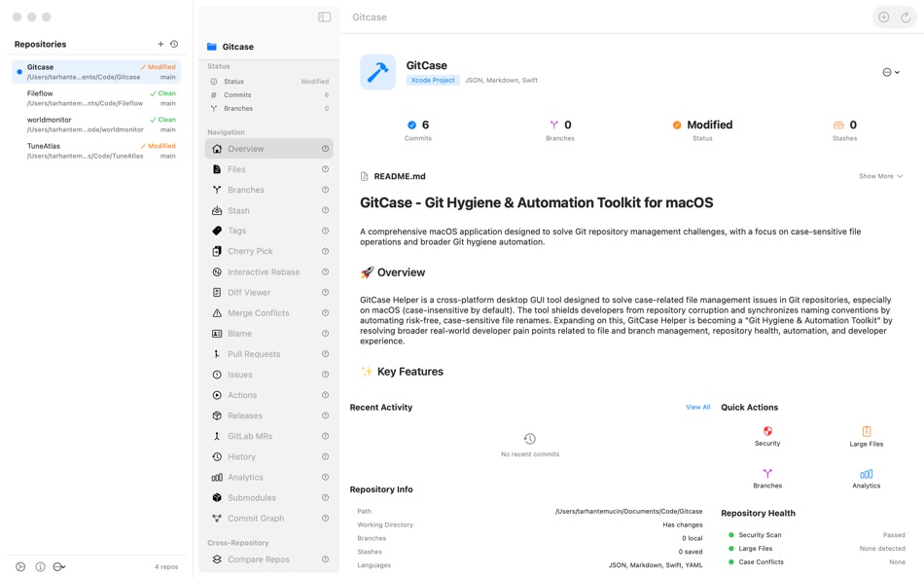Expand README with Show More
Viewport: 924px width, 578px height.
(x=880, y=176)
